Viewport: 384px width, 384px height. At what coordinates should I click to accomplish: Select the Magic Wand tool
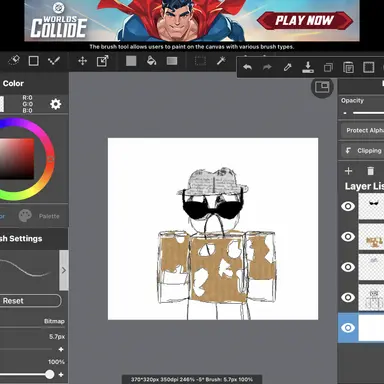tap(221, 60)
